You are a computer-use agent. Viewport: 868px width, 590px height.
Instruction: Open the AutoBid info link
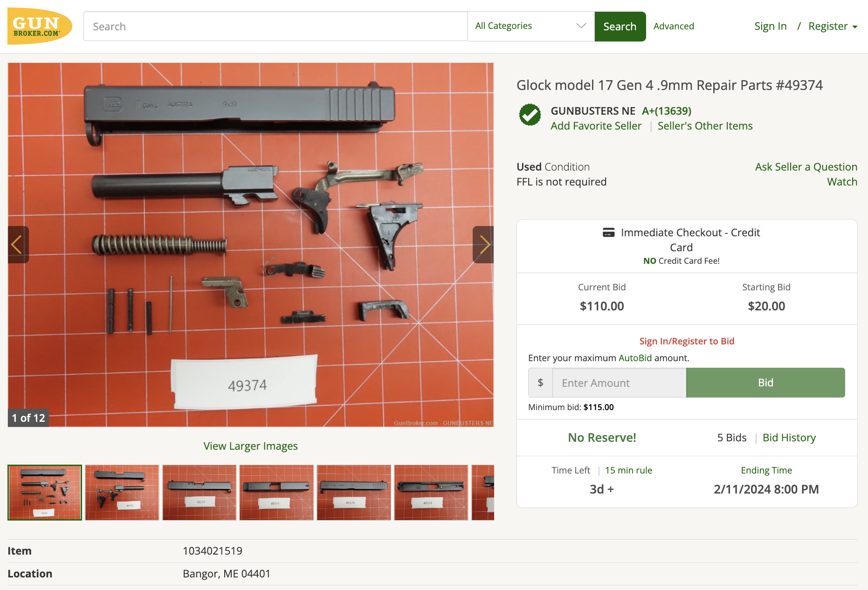[635, 358]
